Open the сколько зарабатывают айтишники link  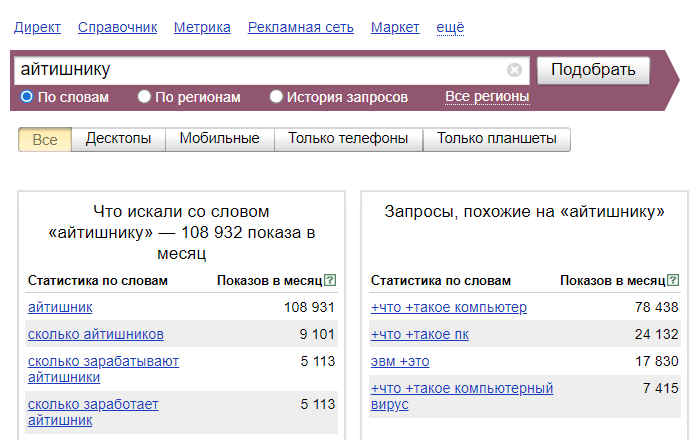[103, 369]
